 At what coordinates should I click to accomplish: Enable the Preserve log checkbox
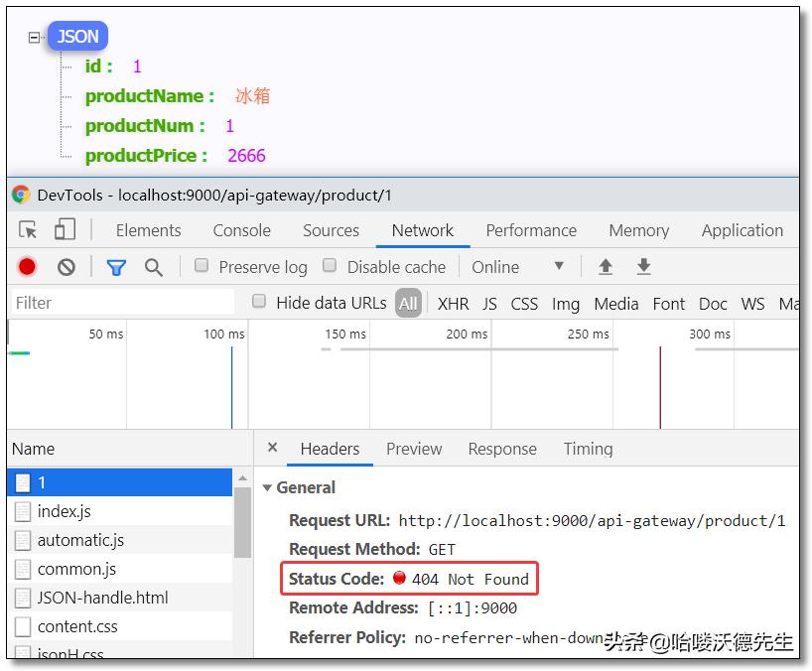coord(202,266)
